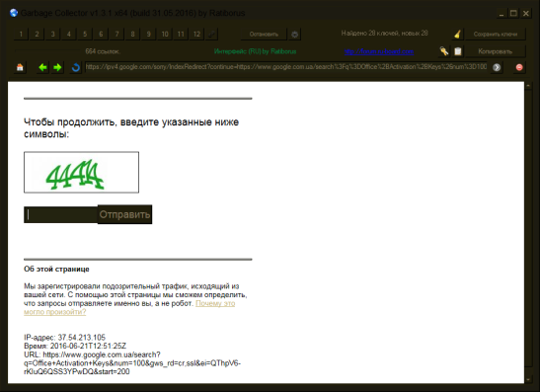This screenshot has width=540, height=392.
Task: Select numbered button 7
Action: click(x=116, y=35)
